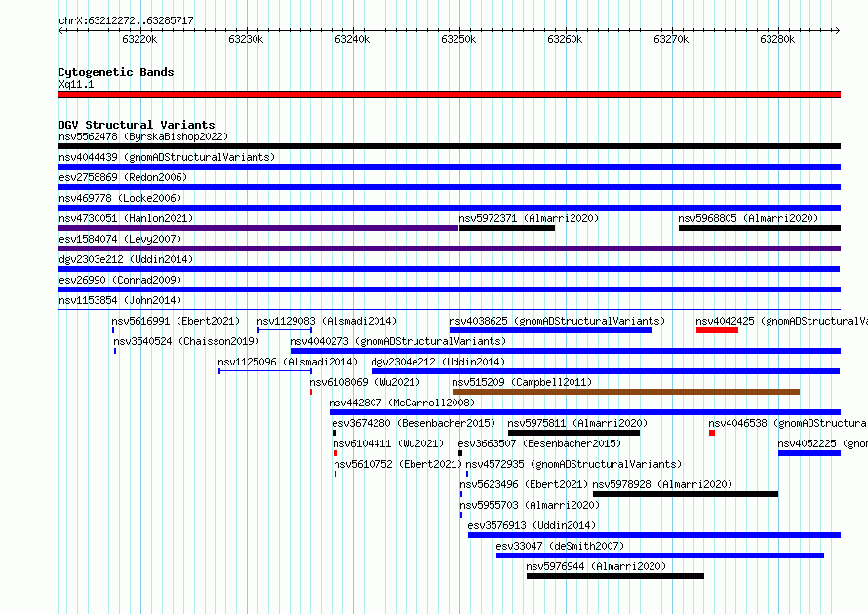Click the thin span under nsv1125096
The height and width of the screenshot is (614, 868).
point(265,371)
